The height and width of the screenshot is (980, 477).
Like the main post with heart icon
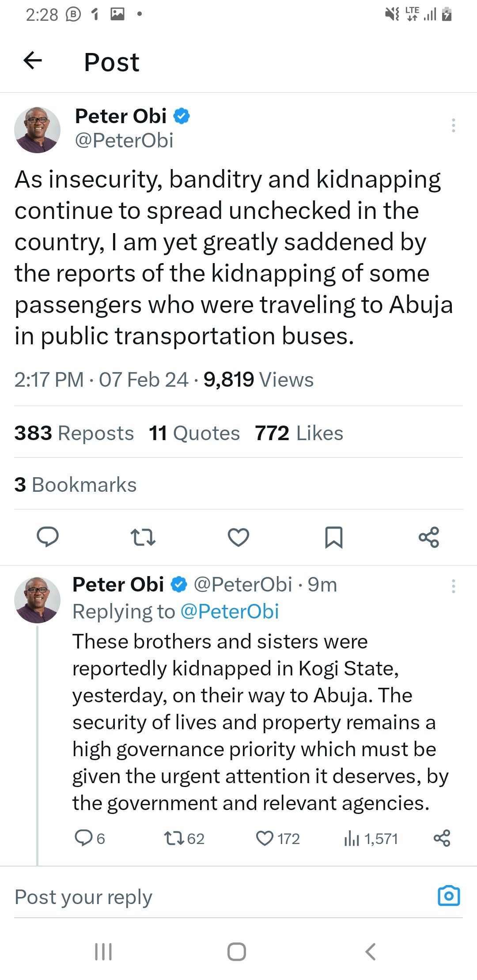pos(238,537)
